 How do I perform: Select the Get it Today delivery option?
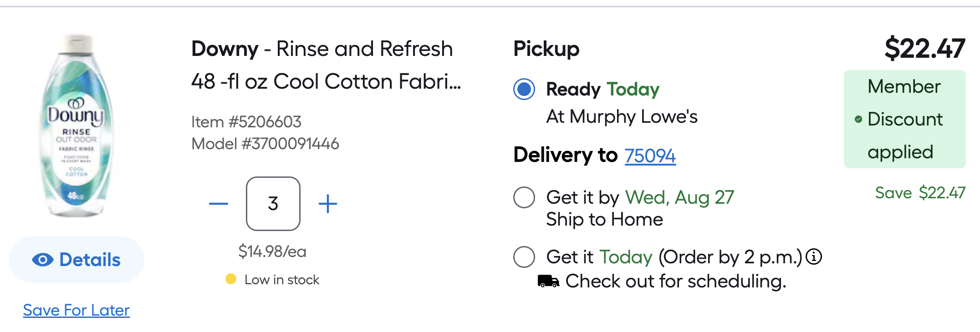(524, 257)
